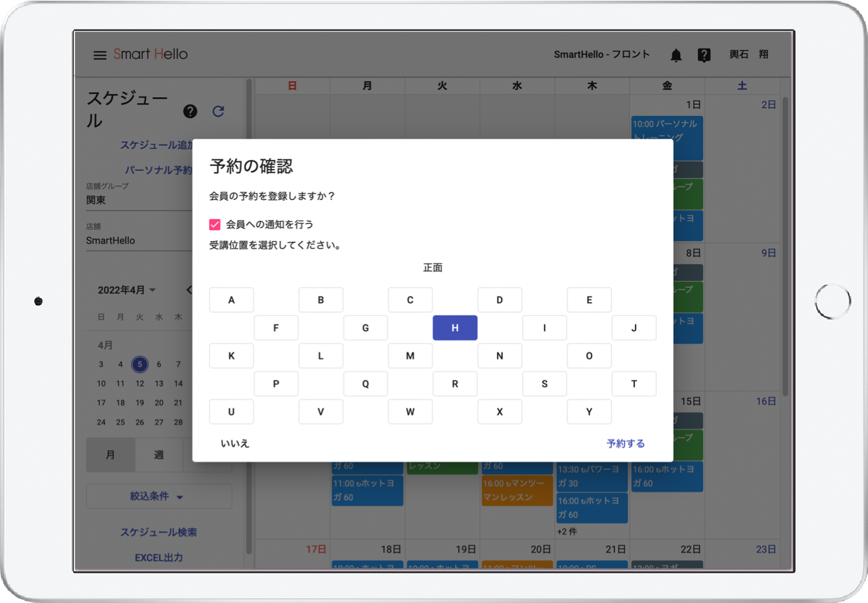Show +2 件 more events
The height and width of the screenshot is (603, 868).
[x=567, y=531]
